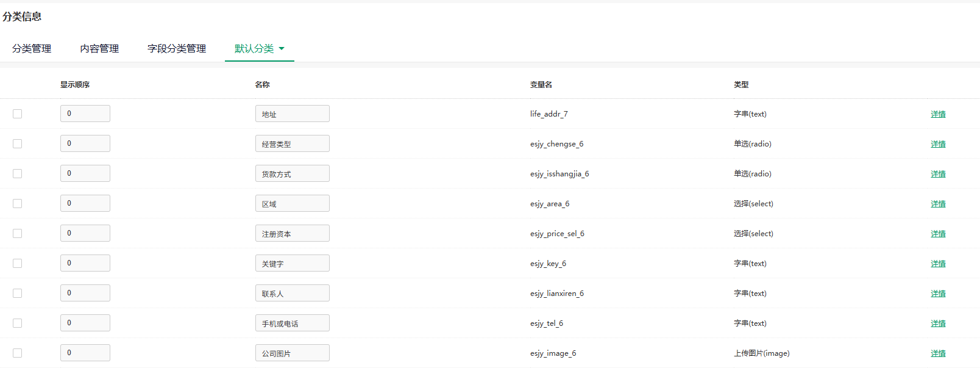Viewport: 980px width, 368px height.
Task: Click the 手机或电话 name input field
Action: point(292,323)
